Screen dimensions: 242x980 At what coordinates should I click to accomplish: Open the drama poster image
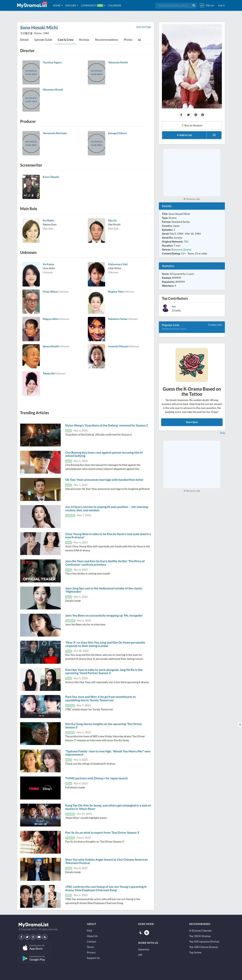(x=192, y=66)
